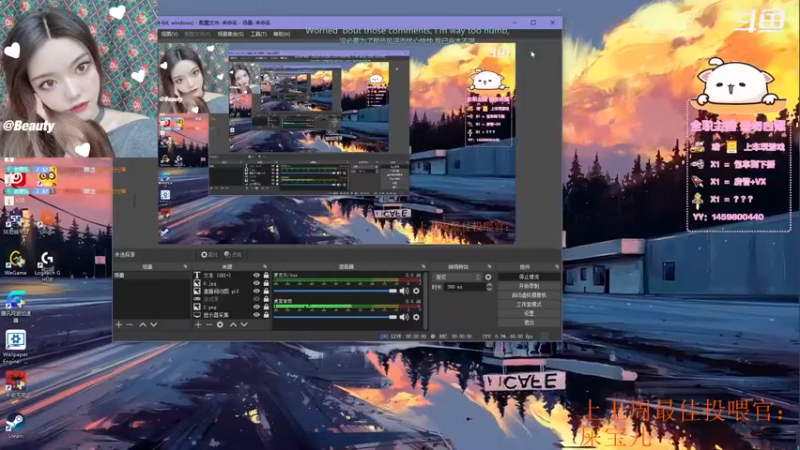The width and height of the screenshot is (800, 450).
Task: Open 设置 settings button in controls
Action: (x=529, y=314)
